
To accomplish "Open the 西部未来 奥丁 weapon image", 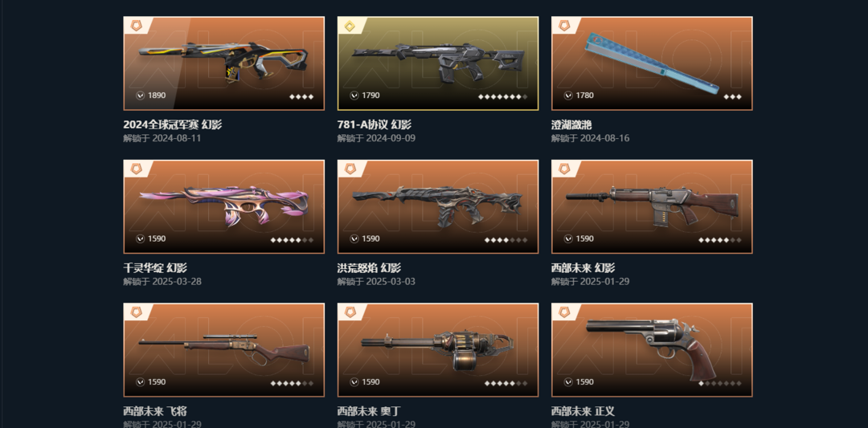I will (x=438, y=350).
